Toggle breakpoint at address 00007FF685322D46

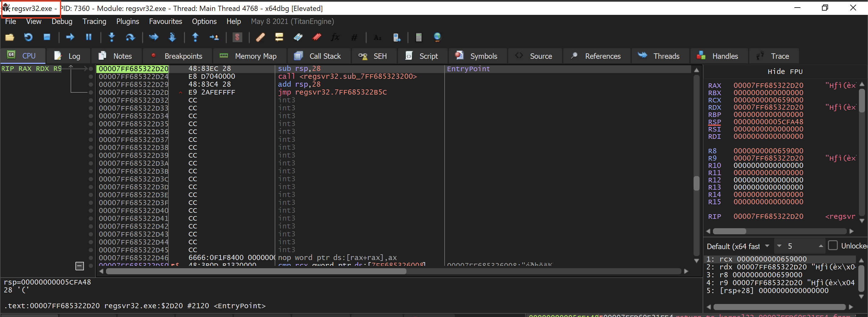click(91, 258)
